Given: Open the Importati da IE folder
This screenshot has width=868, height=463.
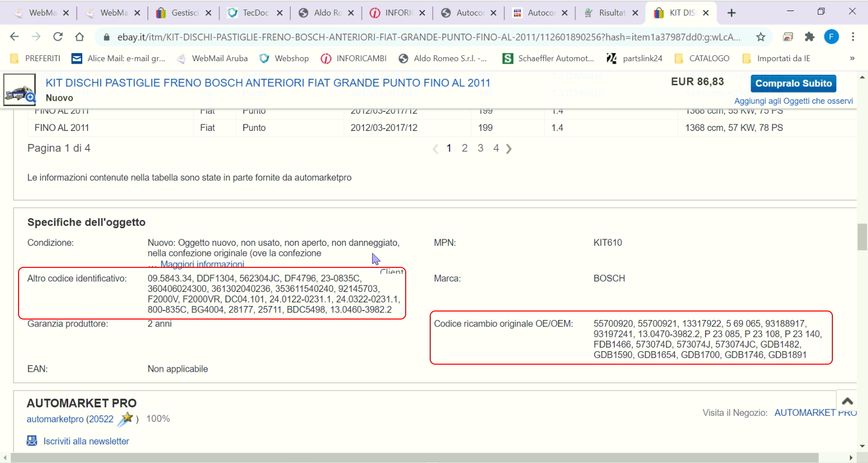Looking at the screenshot, I should [777, 59].
